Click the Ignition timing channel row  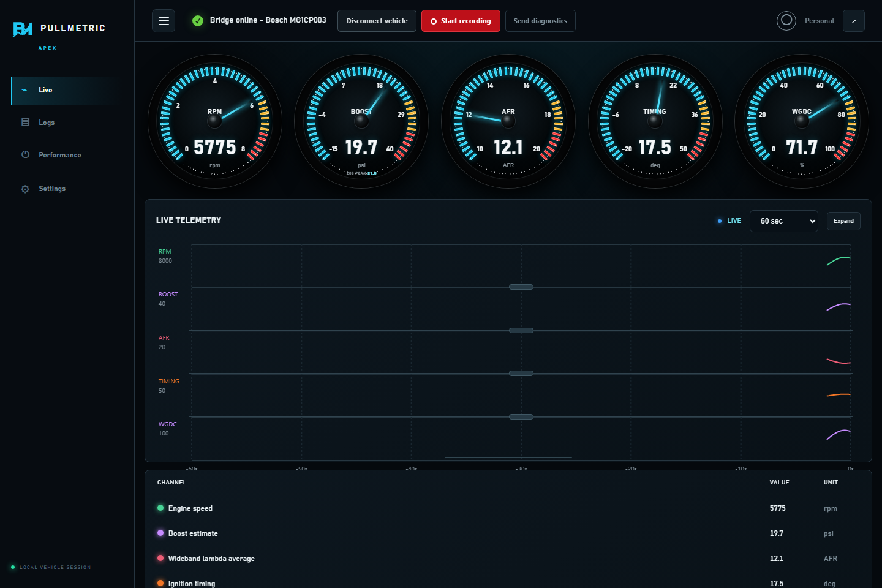(508, 581)
